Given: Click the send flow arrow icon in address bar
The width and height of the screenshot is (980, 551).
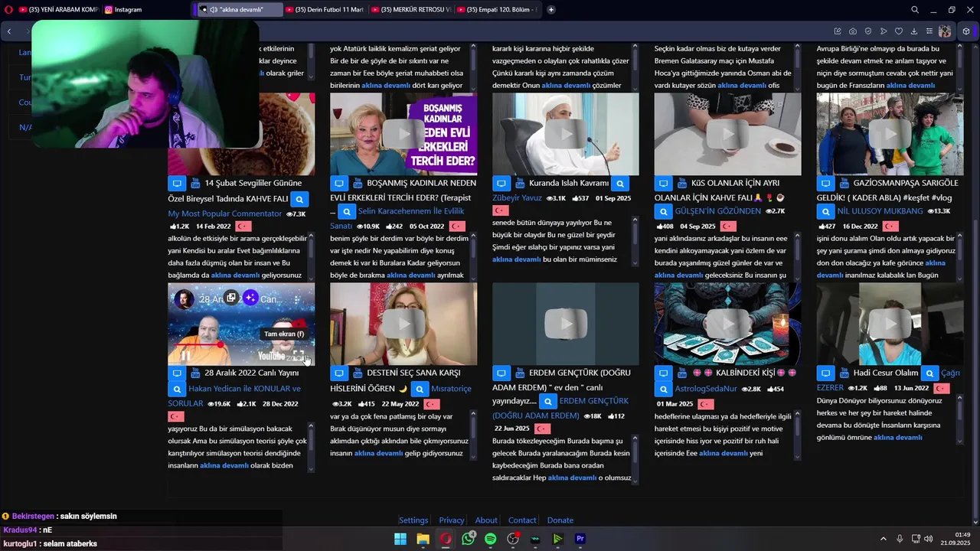Looking at the screenshot, I should coord(884,31).
